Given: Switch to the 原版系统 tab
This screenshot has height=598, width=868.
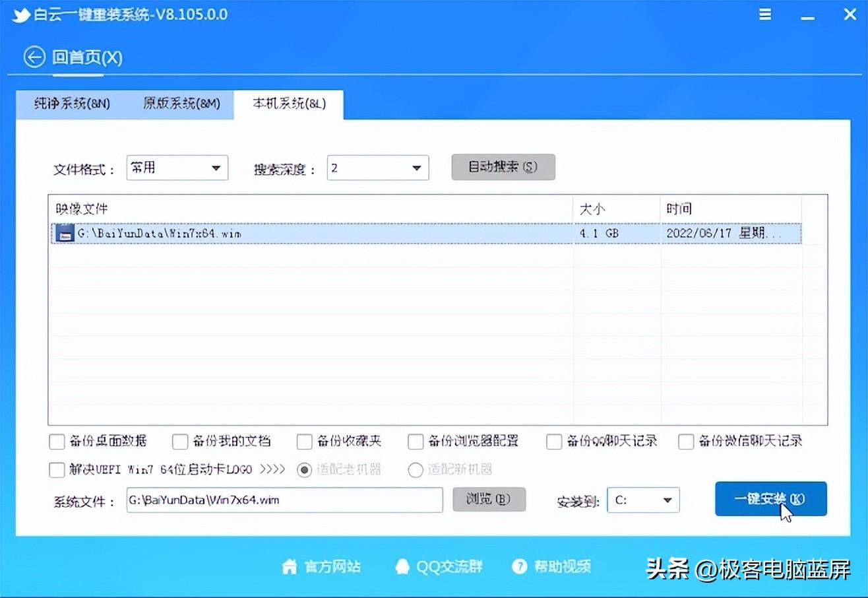Looking at the screenshot, I should click(x=181, y=104).
